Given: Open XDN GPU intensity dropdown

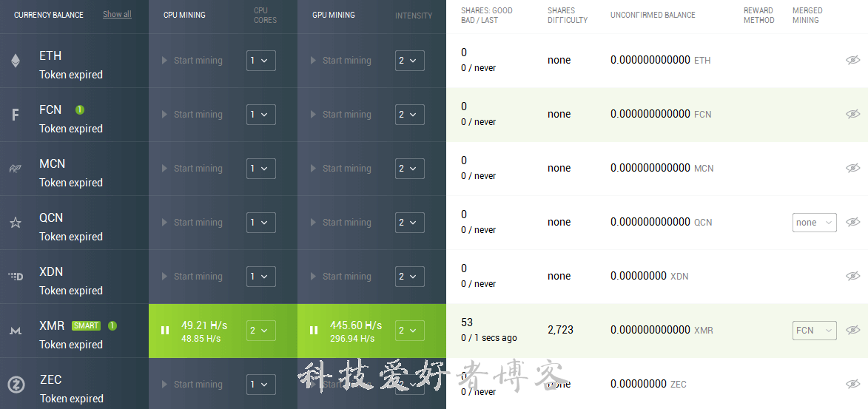Looking at the screenshot, I should (x=410, y=276).
